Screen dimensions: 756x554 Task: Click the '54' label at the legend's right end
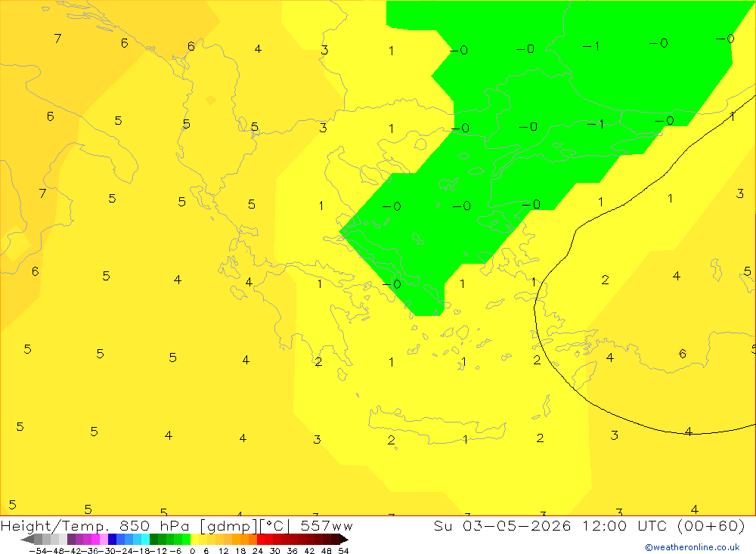[x=343, y=551]
